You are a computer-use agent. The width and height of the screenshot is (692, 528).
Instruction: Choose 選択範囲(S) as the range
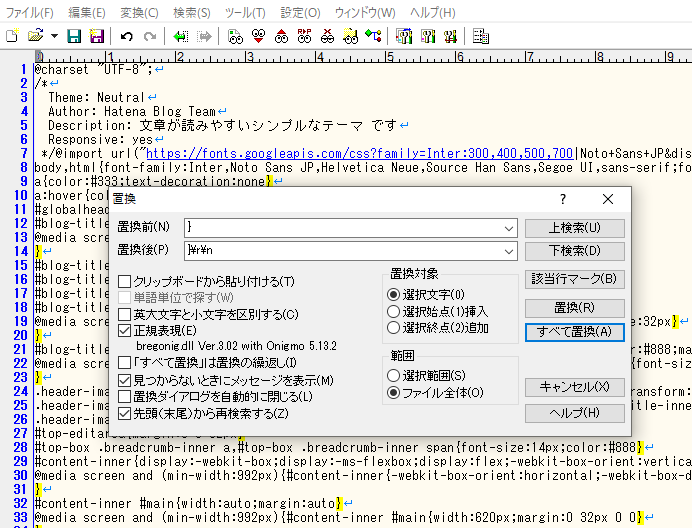pyautogui.click(x=393, y=376)
